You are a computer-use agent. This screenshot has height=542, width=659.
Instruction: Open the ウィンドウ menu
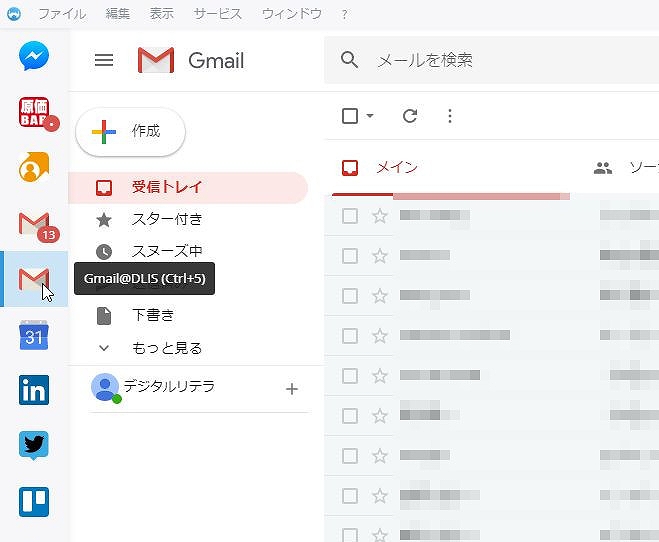pyautogui.click(x=292, y=14)
